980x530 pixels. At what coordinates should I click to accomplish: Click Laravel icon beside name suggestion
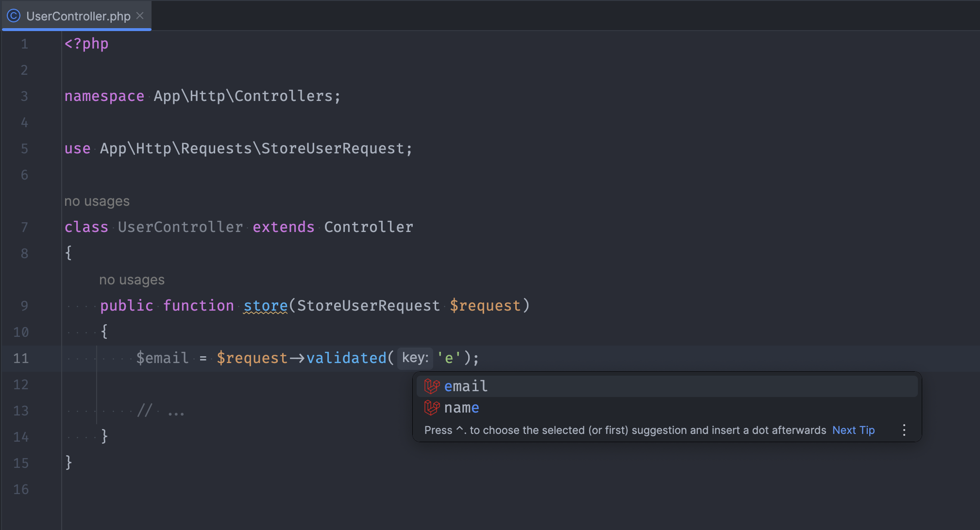click(431, 408)
